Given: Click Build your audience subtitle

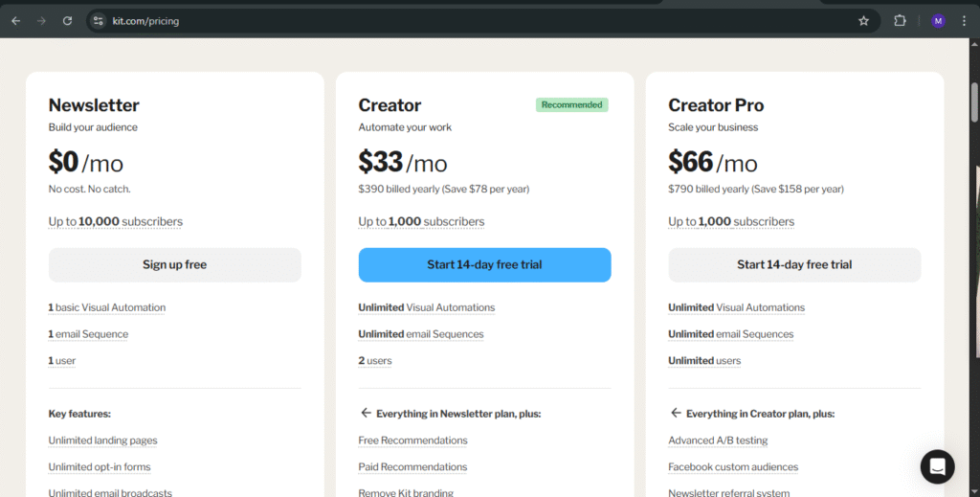Looking at the screenshot, I should coord(93,127).
